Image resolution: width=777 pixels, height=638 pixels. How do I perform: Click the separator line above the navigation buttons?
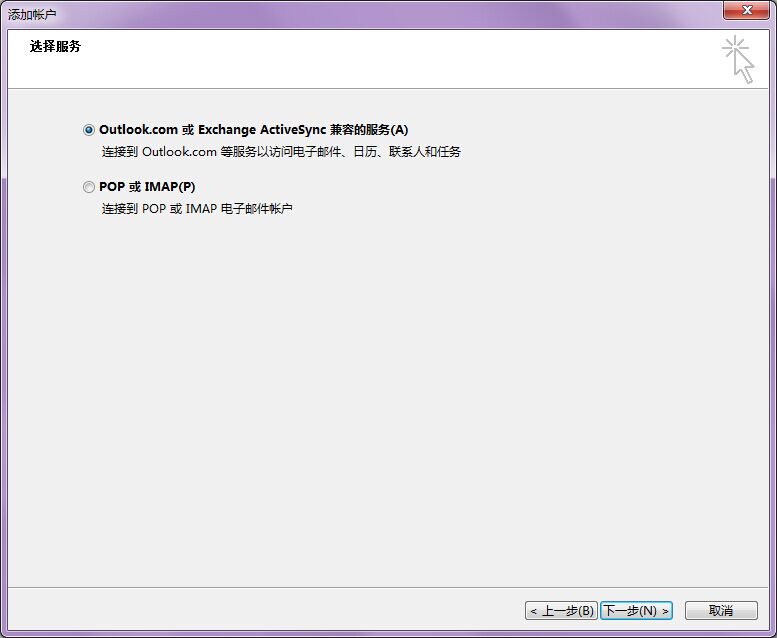[x=388, y=587]
